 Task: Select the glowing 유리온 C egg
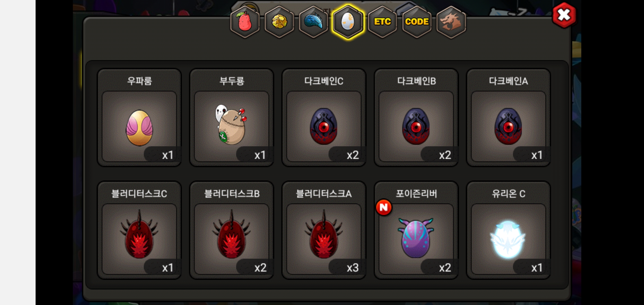[x=508, y=230]
